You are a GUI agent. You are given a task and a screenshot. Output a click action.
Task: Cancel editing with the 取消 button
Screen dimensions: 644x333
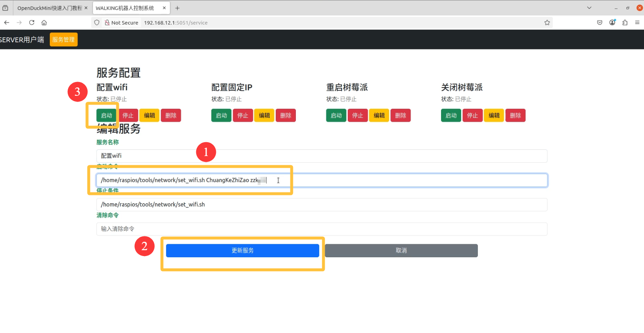[x=401, y=251]
